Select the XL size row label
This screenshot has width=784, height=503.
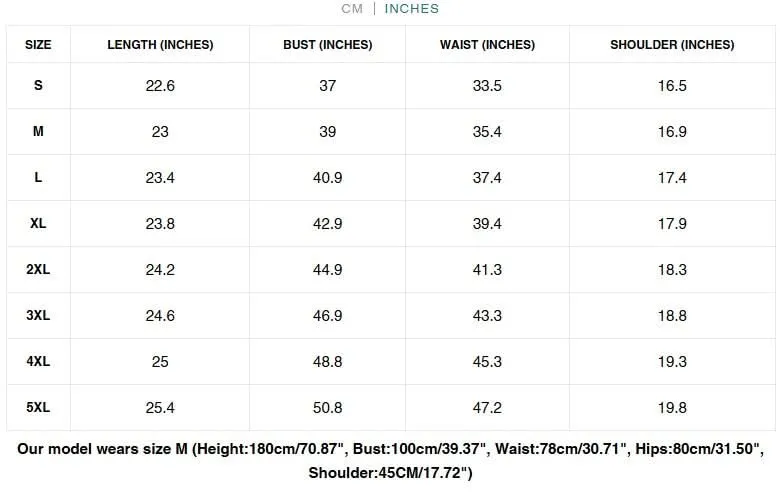[38, 224]
